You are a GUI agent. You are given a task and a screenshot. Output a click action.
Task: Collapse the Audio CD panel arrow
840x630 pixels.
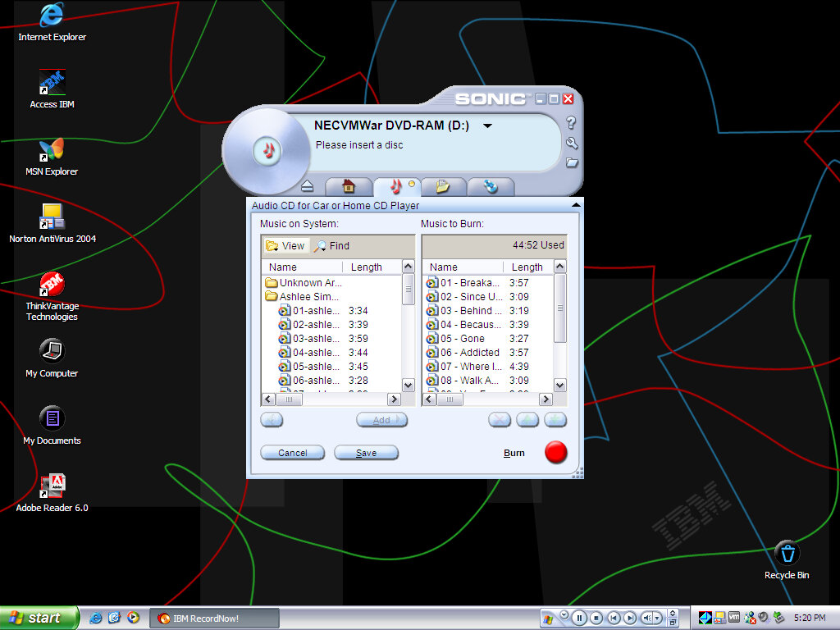pos(576,205)
